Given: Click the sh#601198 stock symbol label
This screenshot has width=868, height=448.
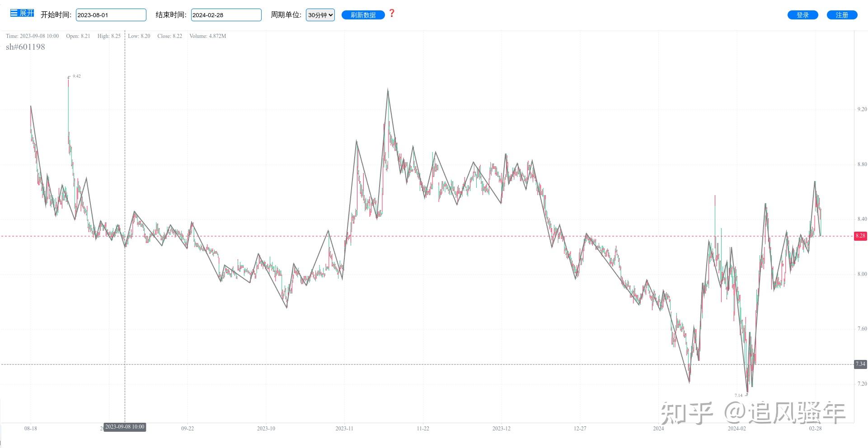Looking at the screenshot, I should pyautogui.click(x=25, y=47).
